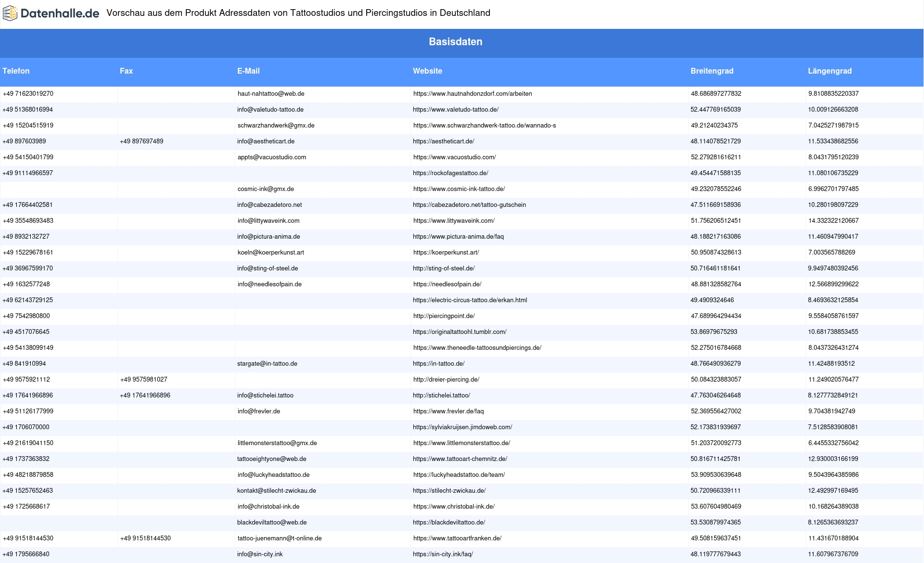The image size is (924, 563).
Task: Open the vacuostudio.com website link
Action: [x=455, y=157]
